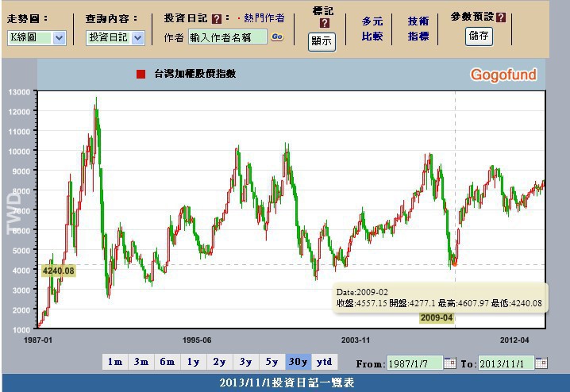The image size is (570, 392).
Task: Click the To date field 2013/11/1
Action: click(506, 363)
